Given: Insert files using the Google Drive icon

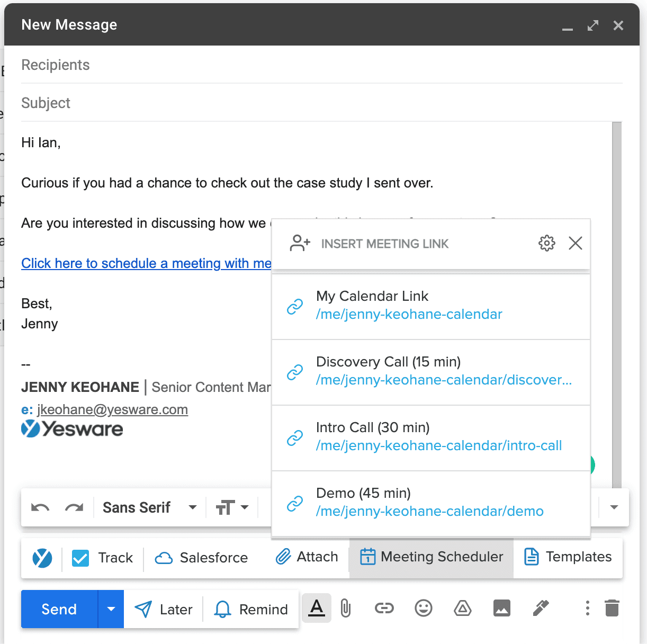Looking at the screenshot, I should pyautogui.click(x=462, y=609).
